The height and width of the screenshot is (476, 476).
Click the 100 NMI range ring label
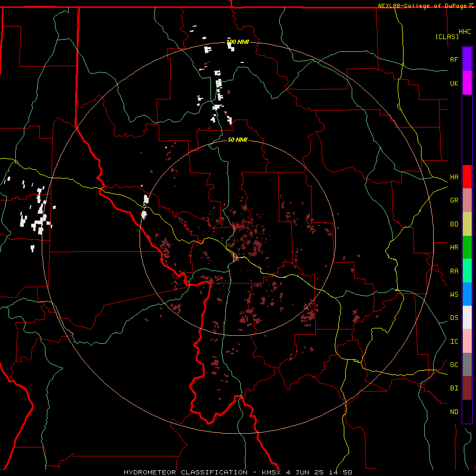click(x=237, y=42)
